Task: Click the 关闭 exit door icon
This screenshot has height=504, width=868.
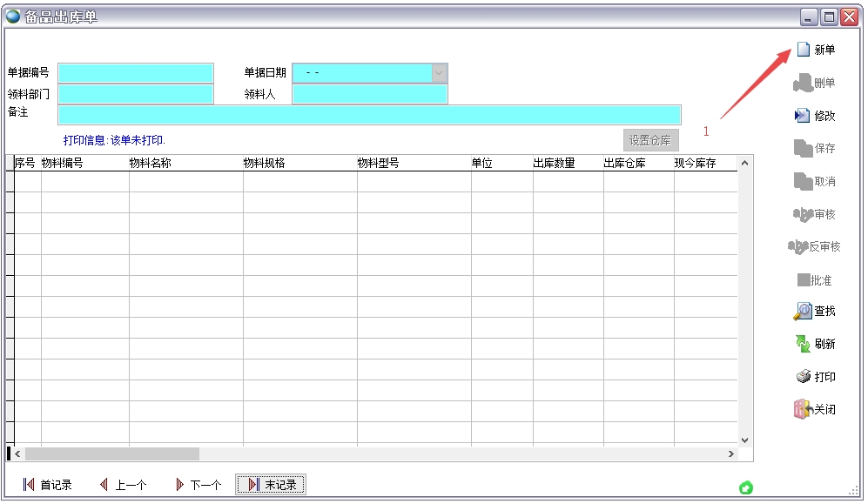Action: (802, 409)
